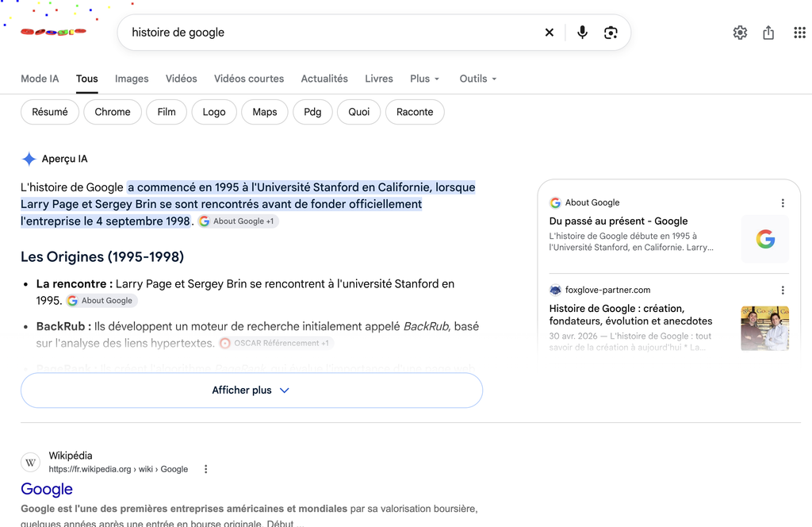Viewport: 812px width, 527px height.
Task: Select the Résumé filter chip
Action: click(50, 112)
